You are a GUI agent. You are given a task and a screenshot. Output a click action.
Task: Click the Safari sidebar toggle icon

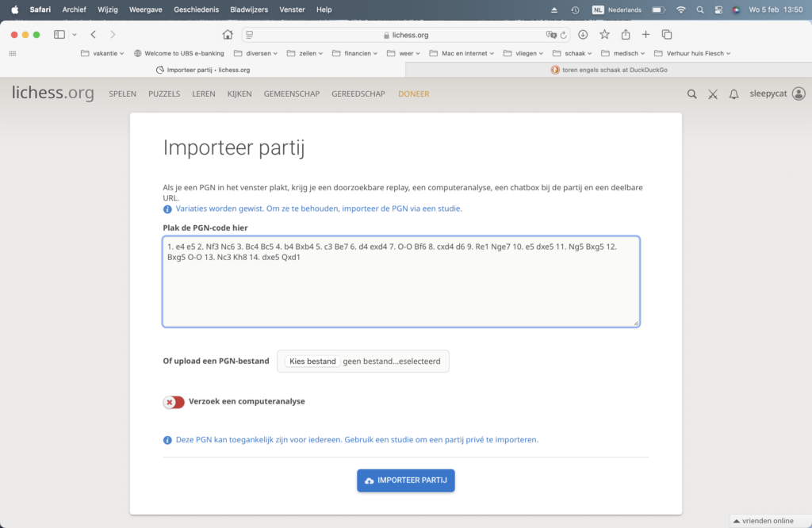[x=59, y=35]
